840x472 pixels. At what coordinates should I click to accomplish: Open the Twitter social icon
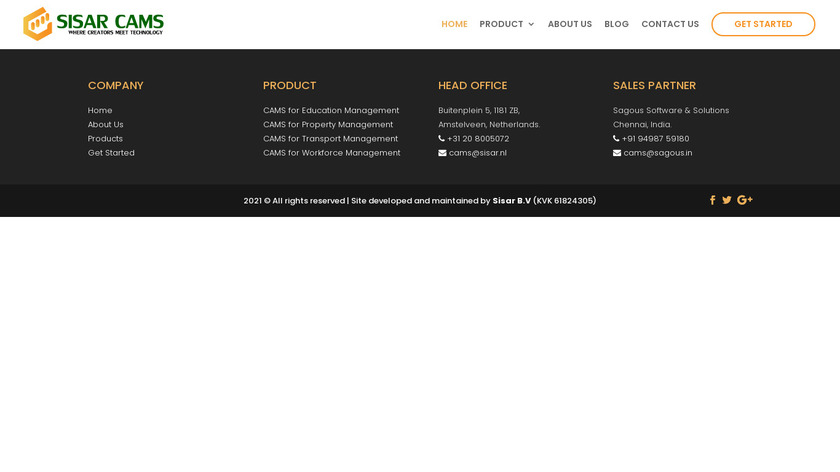[726, 200]
